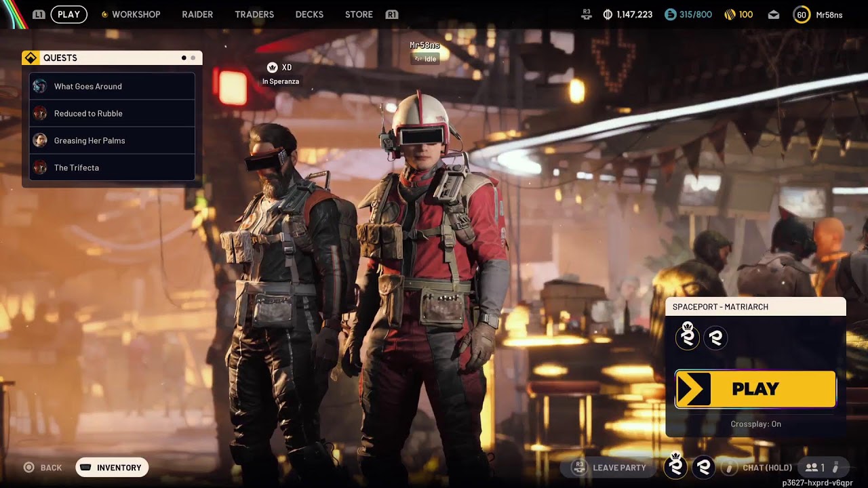The height and width of the screenshot is (488, 868).
Task: Click the 315/800 token count
Action: (696, 14)
